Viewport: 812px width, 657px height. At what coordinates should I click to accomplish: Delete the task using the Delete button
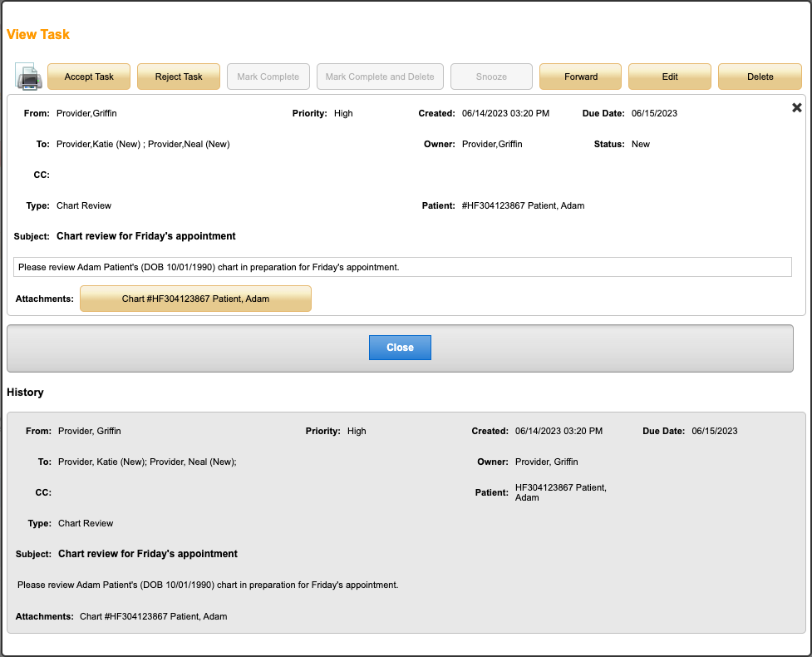[760, 77]
